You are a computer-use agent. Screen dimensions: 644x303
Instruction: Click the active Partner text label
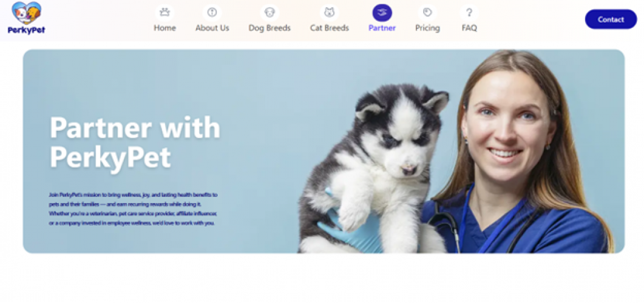click(382, 28)
